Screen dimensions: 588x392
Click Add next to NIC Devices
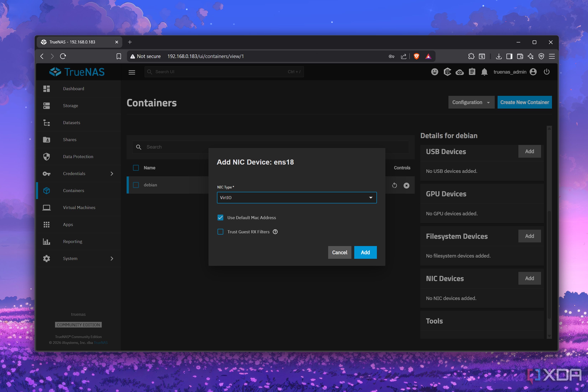click(x=529, y=278)
